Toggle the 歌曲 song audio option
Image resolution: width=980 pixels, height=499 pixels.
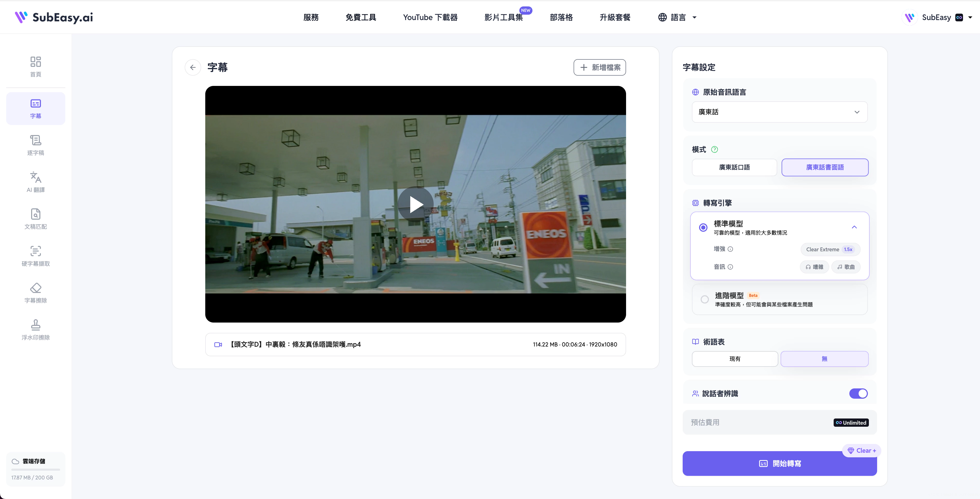coord(846,267)
